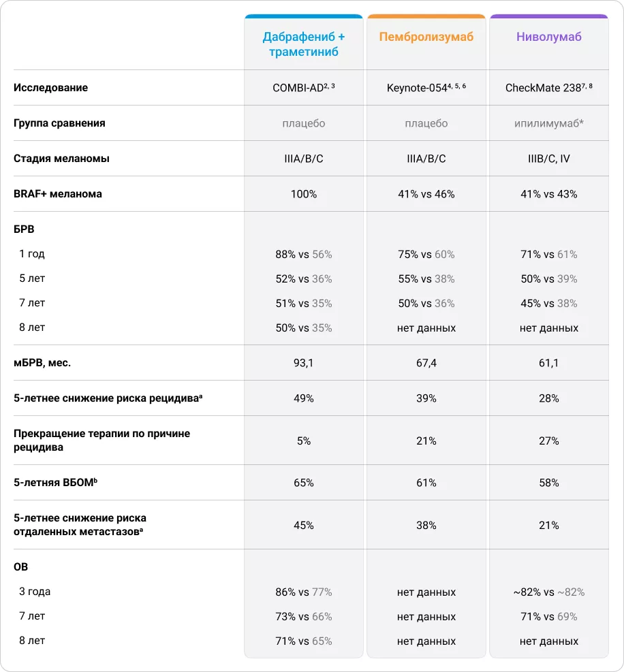Select the Группа сравнения row label
624x672 pixels.
[x=60, y=123]
